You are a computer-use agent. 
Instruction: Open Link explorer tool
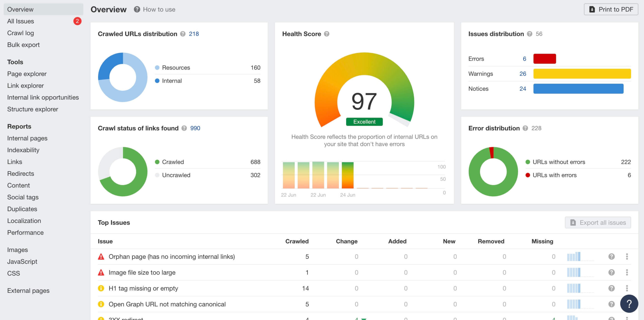[25, 86]
